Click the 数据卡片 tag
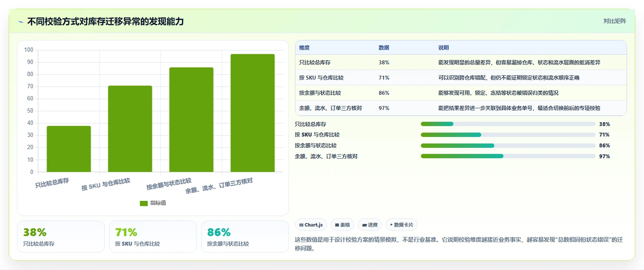This screenshot has width=644, height=270. pos(402,225)
